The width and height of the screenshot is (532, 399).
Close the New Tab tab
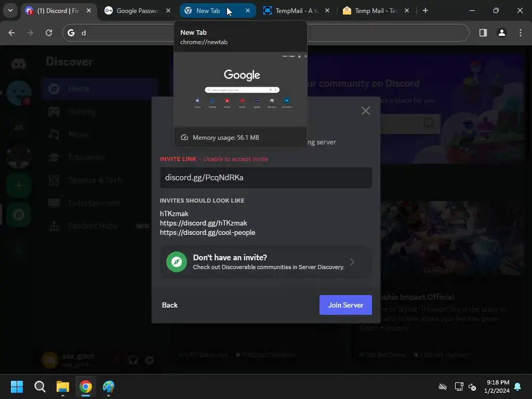click(x=248, y=11)
